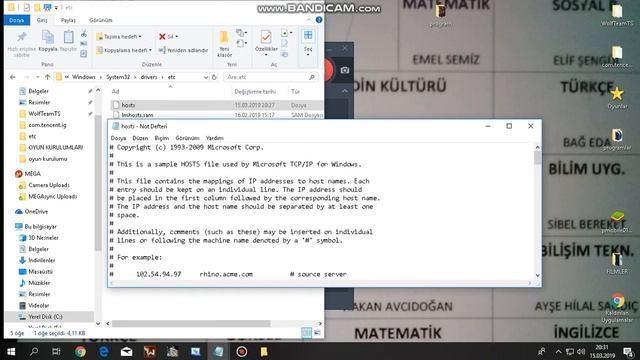Select lmhosts.sam file in list
This screenshot has width=640, height=360.
click(x=216, y=115)
